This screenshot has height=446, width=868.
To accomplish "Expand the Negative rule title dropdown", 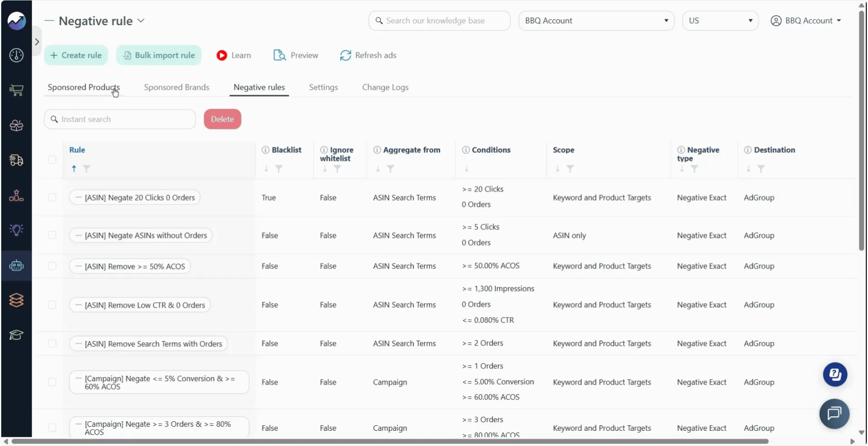I will 141,21.
